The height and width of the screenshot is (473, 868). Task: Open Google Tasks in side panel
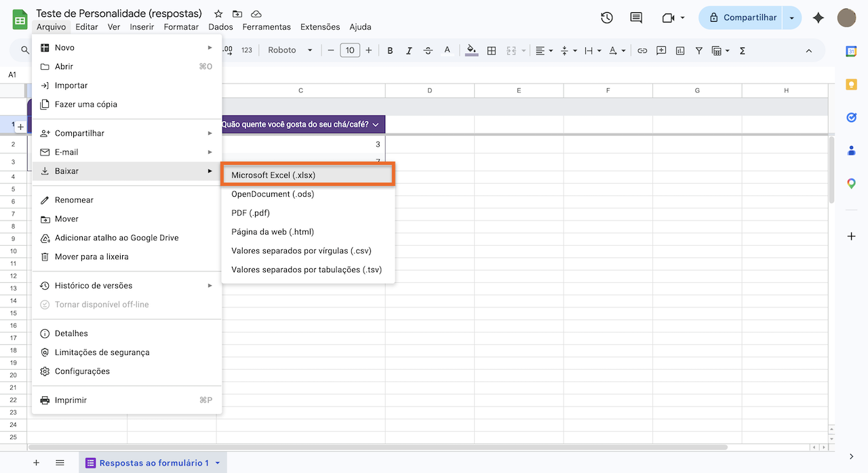tap(852, 117)
